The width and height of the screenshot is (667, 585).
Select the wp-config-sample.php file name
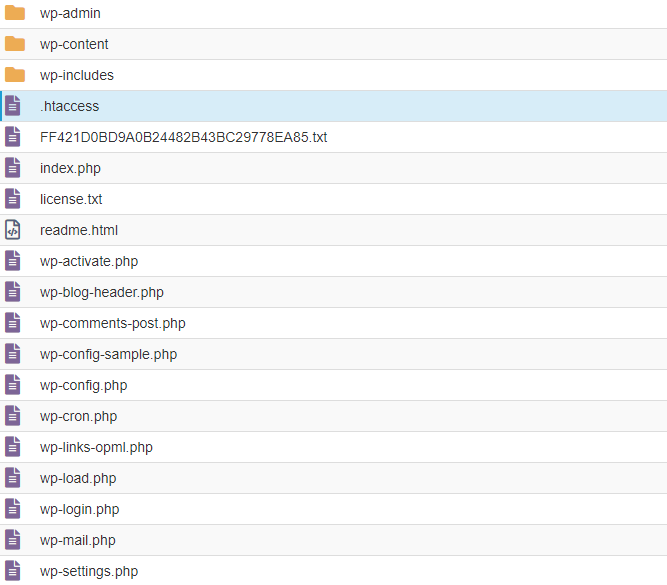tap(108, 355)
